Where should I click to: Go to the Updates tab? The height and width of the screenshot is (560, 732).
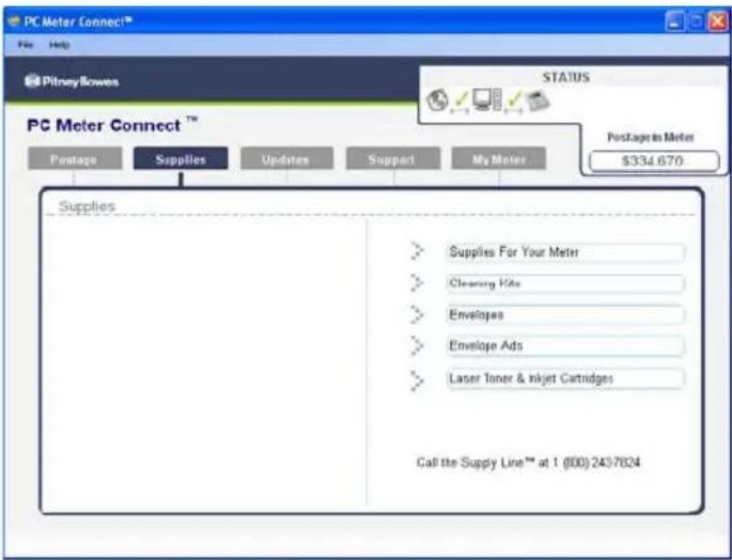coord(287,159)
